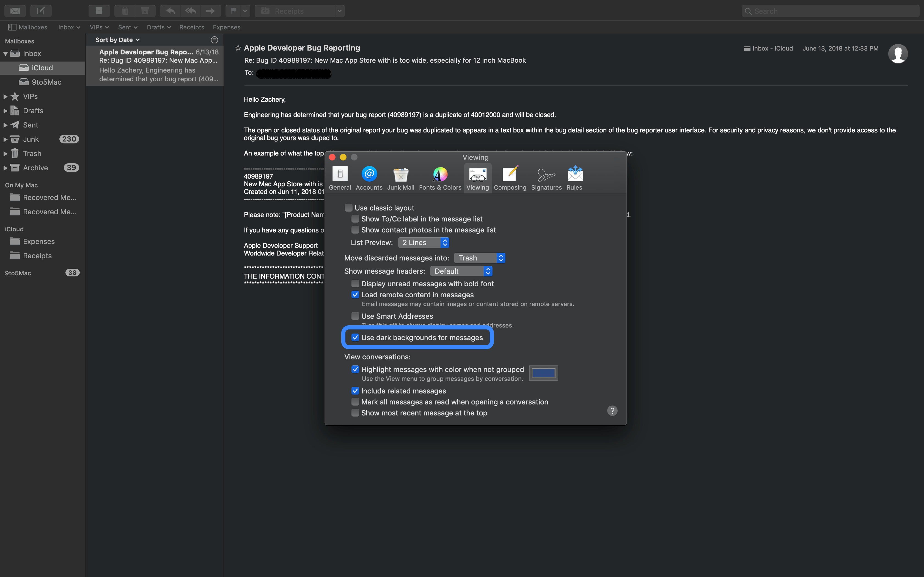This screenshot has width=924, height=577.
Task: Click the help question mark button
Action: pyautogui.click(x=612, y=410)
